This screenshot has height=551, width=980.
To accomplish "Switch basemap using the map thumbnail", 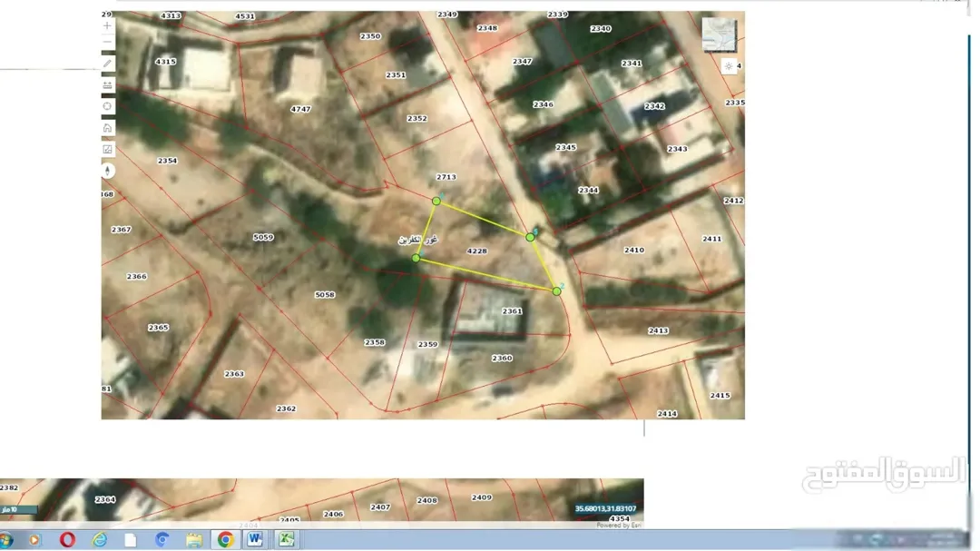I will [x=719, y=34].
